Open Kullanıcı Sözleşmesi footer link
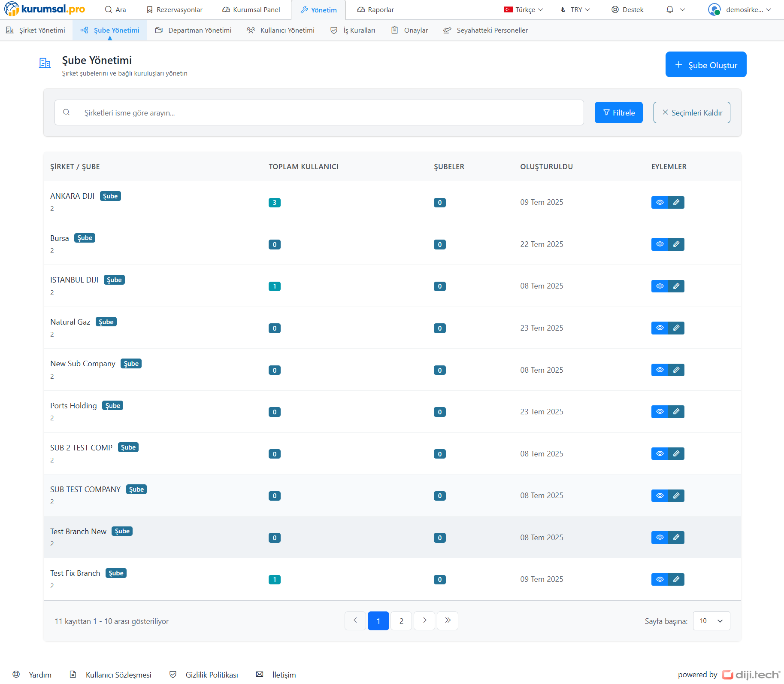 click(x=111, y=675)
